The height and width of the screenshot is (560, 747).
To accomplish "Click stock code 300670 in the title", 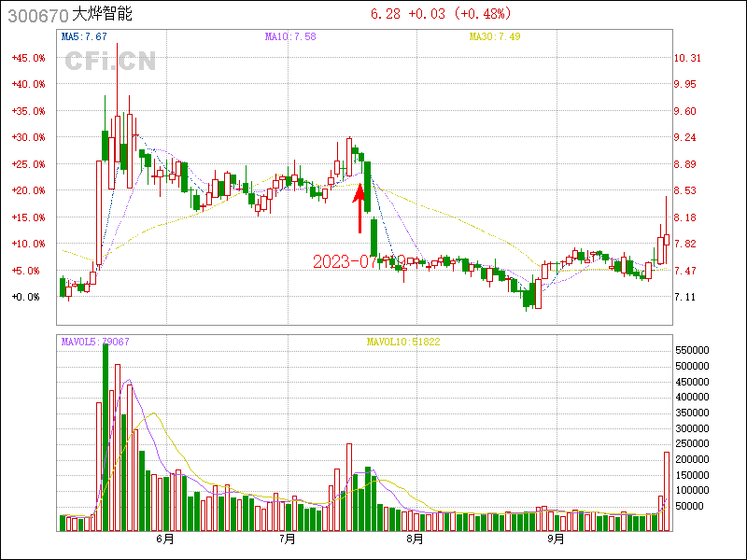I will tap(35, 14).
